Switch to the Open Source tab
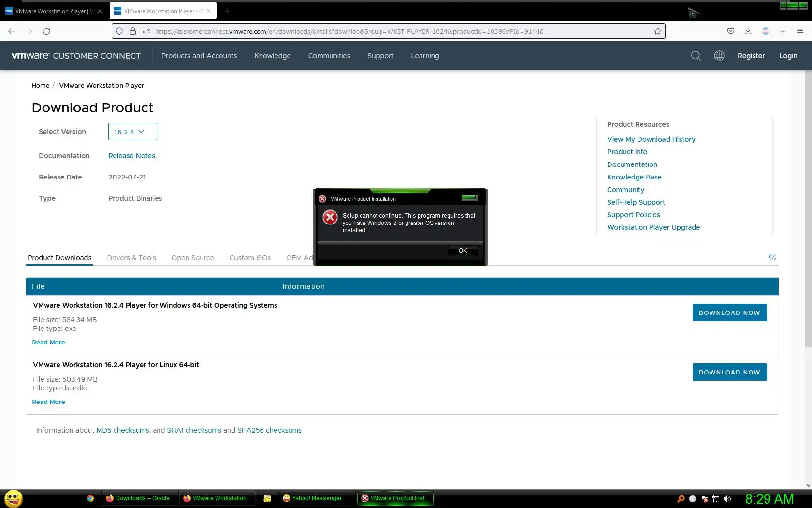Screen dimensions: 812x508 point(193,258)
